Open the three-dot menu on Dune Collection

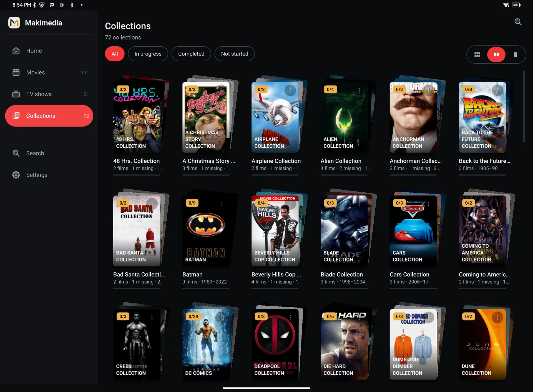point(497,317)
